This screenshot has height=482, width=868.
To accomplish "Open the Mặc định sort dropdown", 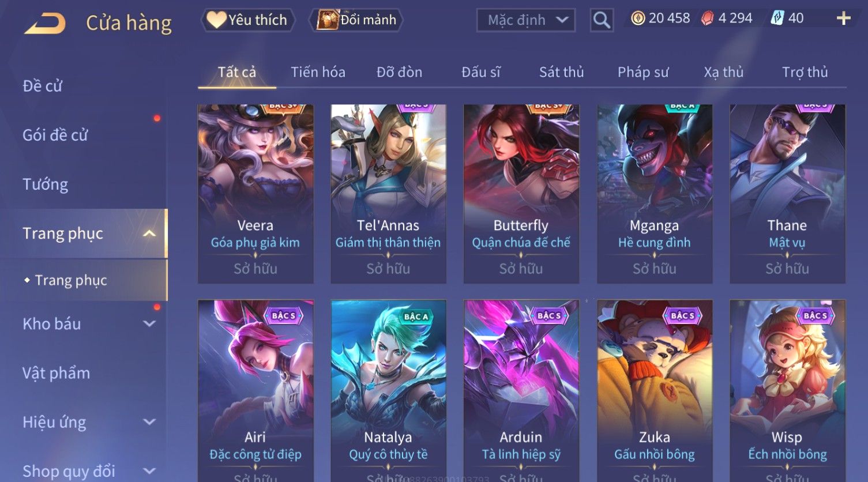I will click(526, 20).
